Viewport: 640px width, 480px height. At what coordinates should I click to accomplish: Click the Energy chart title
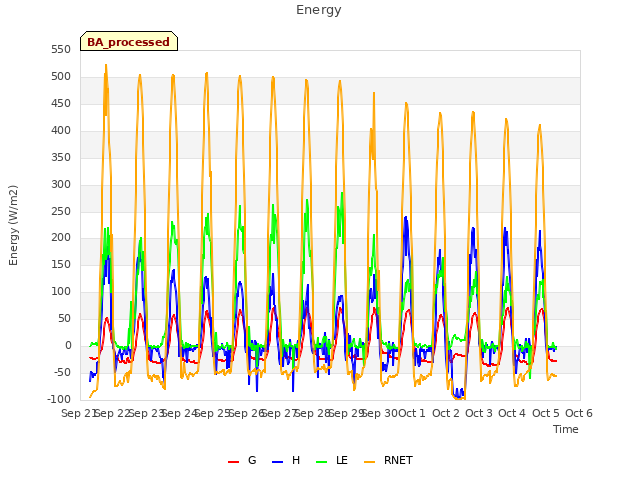coord(319,10)
